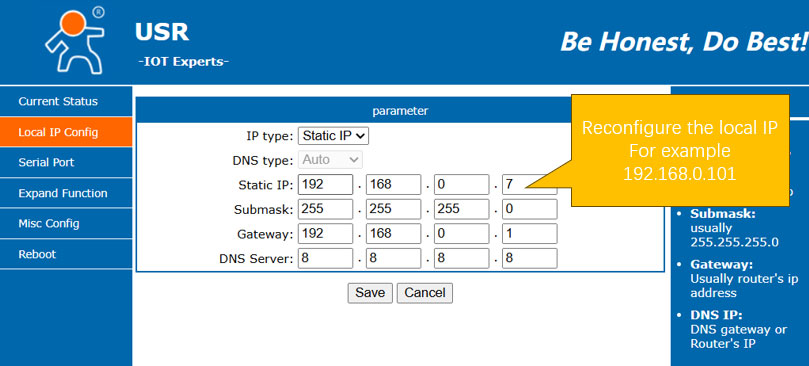Focus the second Gateway octet field
809x366 pixels.
(394, 234)
